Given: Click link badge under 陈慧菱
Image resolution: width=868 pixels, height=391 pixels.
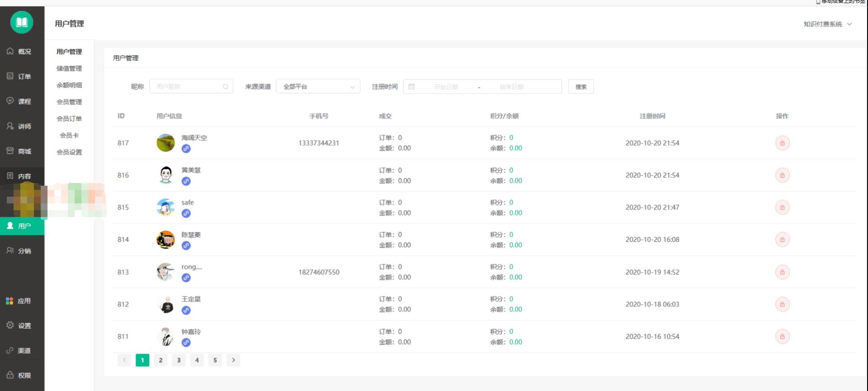Looking at the screenshot, I should pyautogui.click(x=186, y=245).
